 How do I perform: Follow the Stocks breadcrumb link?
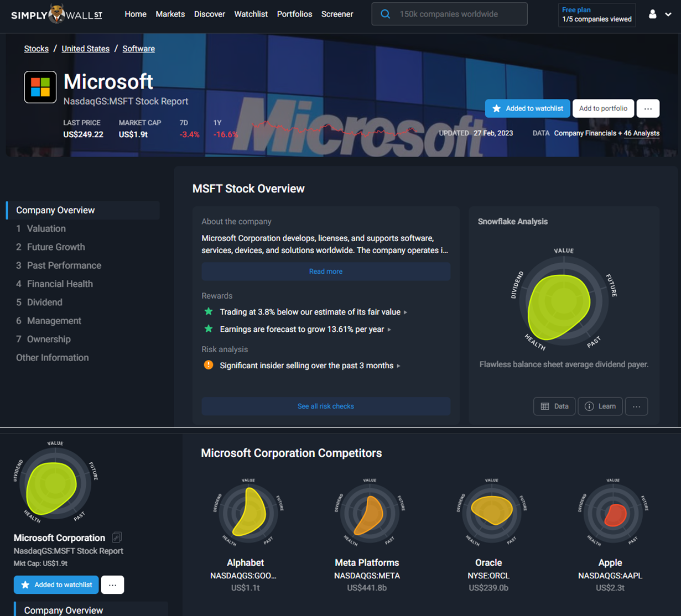click(x=37, y=49)
